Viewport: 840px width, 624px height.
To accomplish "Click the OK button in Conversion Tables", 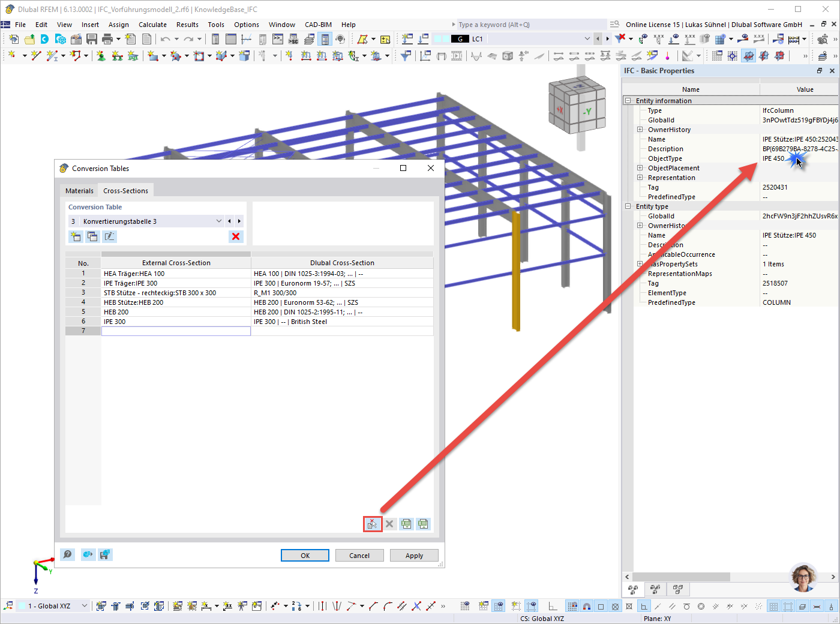I will [305, 556].
